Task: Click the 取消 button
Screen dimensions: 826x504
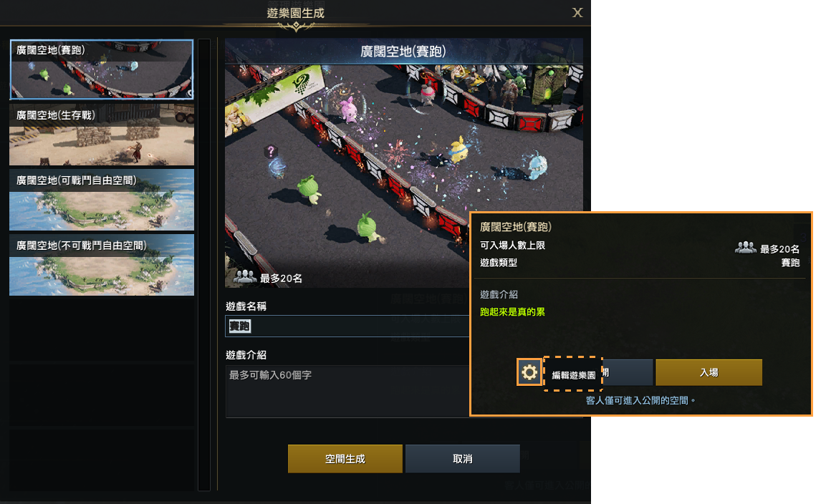Action: 463,459
